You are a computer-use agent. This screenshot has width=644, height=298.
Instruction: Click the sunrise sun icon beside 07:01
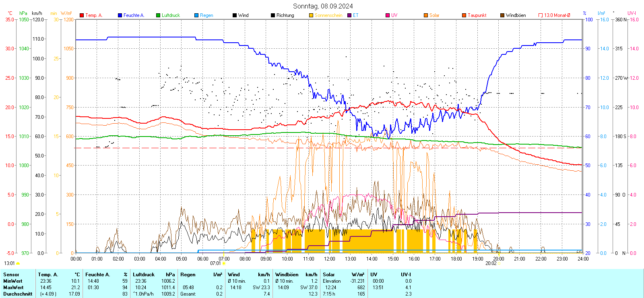pos(224,264)
